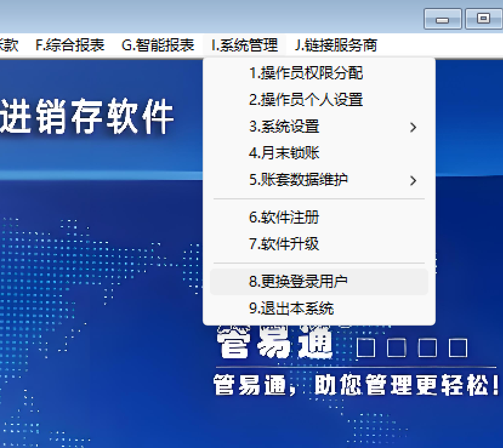Open the G.智能报表 menu
The width and height of the screenshot is (503, 448).
pos(158,45)
